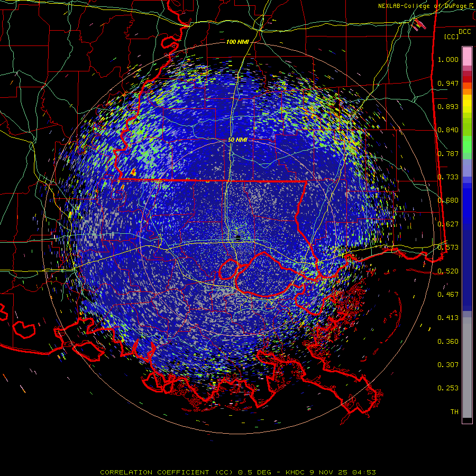This screenshot has width=476, height=476.
Task: Click the DCC label above the color scale
Action: (x=464, y=32)
